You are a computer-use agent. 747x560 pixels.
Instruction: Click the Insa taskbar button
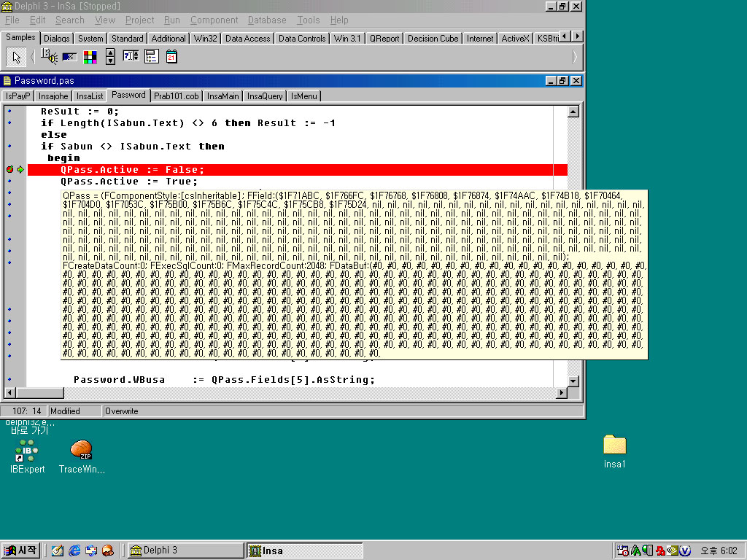point(304,551)
